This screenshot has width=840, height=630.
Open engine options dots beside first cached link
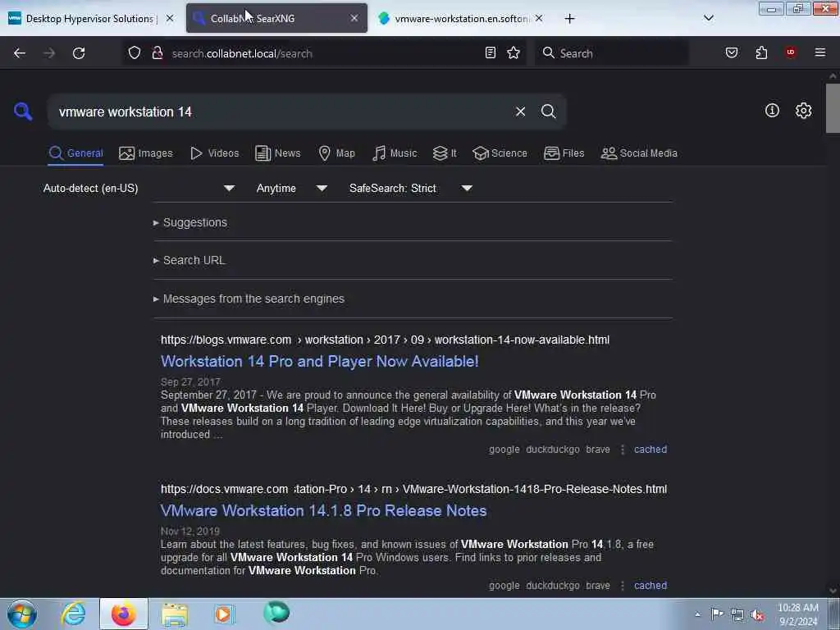[x=623, y=450]
